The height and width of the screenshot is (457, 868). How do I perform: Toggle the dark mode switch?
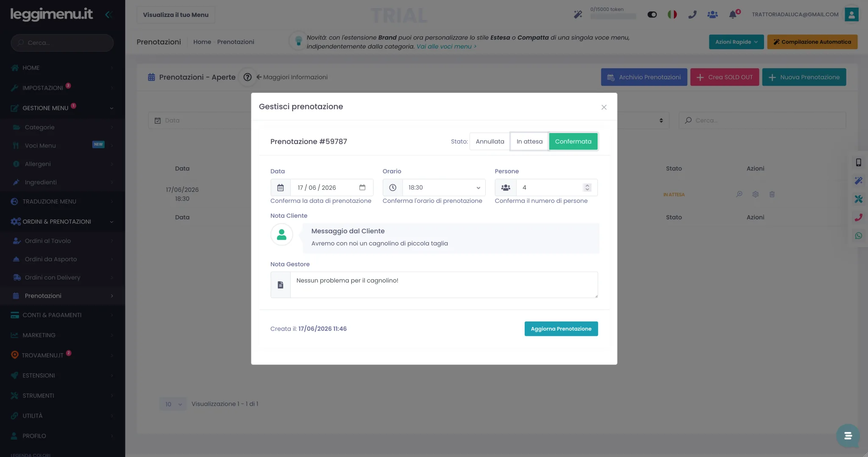point(652,14)
